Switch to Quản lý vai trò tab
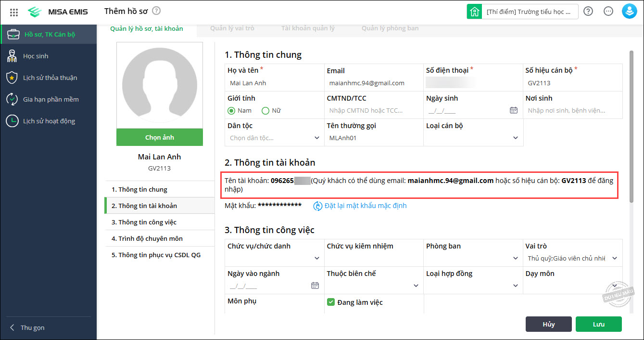 (x=232, y=28)
